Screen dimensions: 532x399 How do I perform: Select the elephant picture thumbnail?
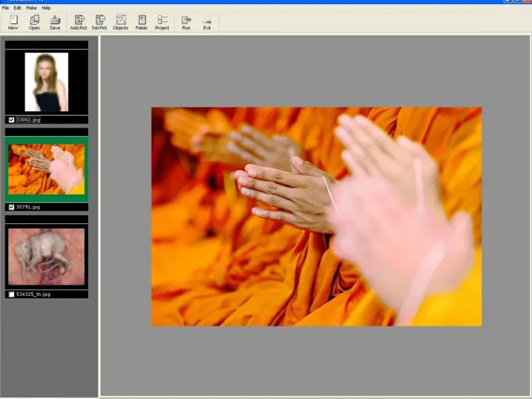point(47,257)
